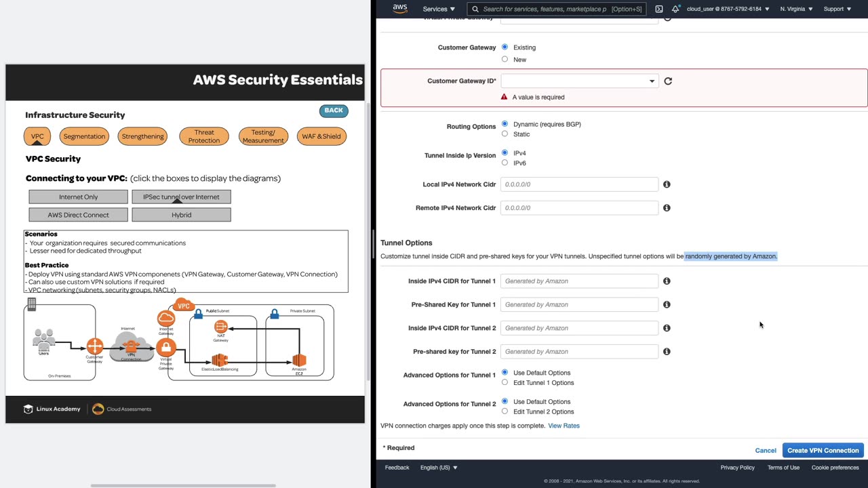Open the Feedback link in footer
Screen dimensions: 868x488
397,468
